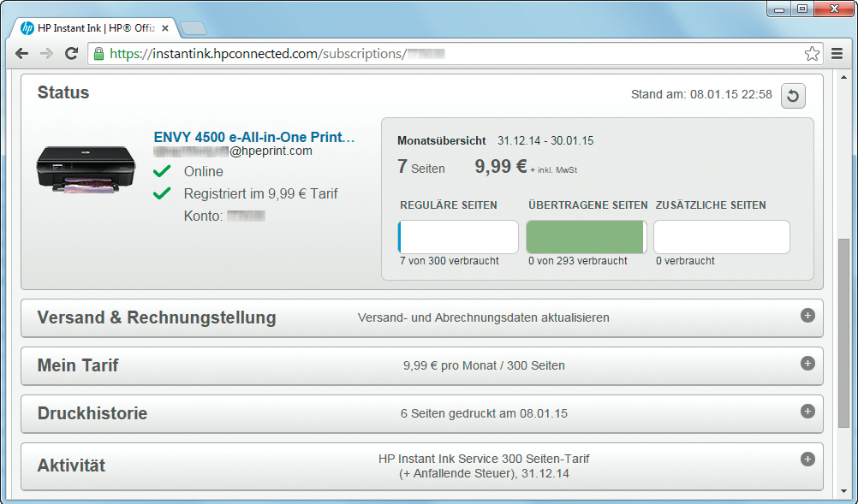
Task: Click the green Übertragene Seiten usage bar
Action: pos(586,237)
